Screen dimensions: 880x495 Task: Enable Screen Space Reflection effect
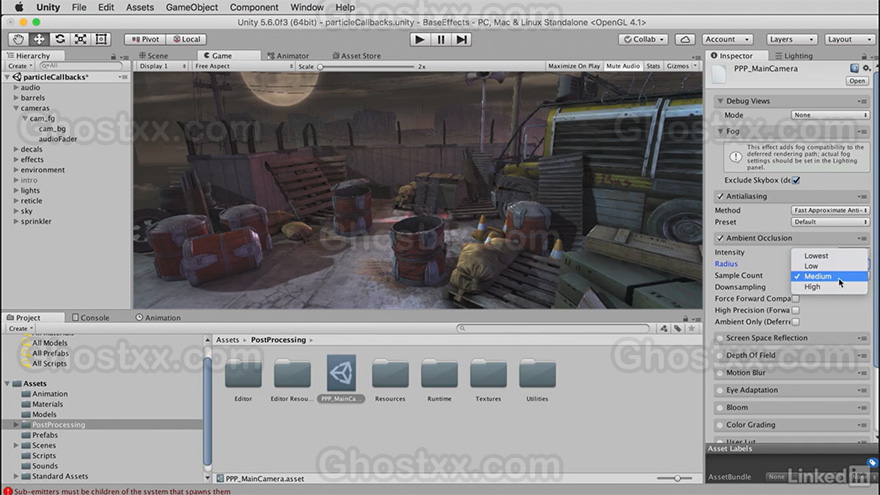[720, 338]
